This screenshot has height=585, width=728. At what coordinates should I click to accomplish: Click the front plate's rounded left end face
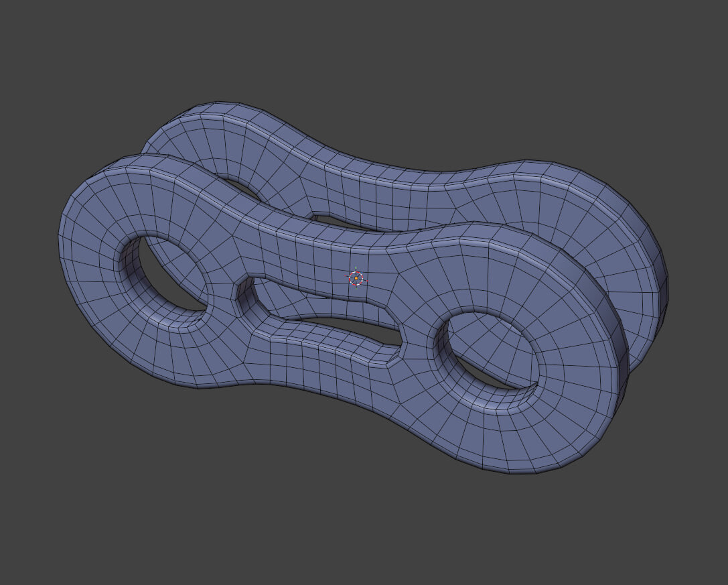(93, 279)
